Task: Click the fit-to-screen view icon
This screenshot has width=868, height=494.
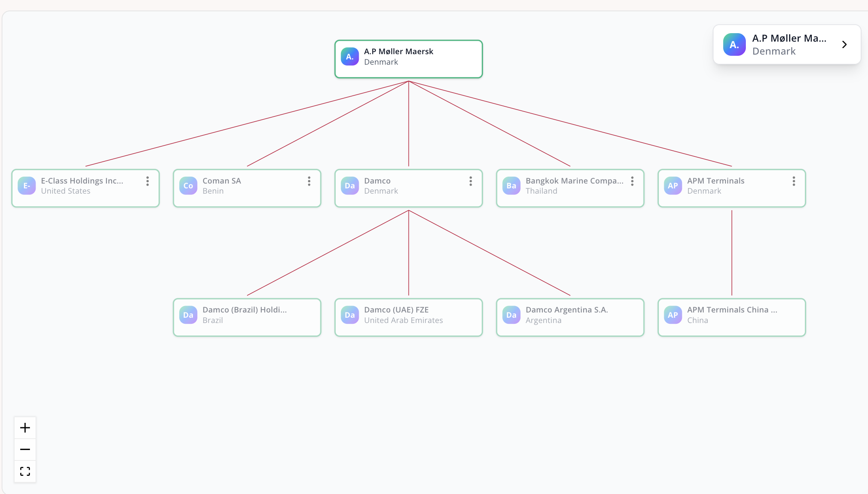Action: [x=25, y=471]
